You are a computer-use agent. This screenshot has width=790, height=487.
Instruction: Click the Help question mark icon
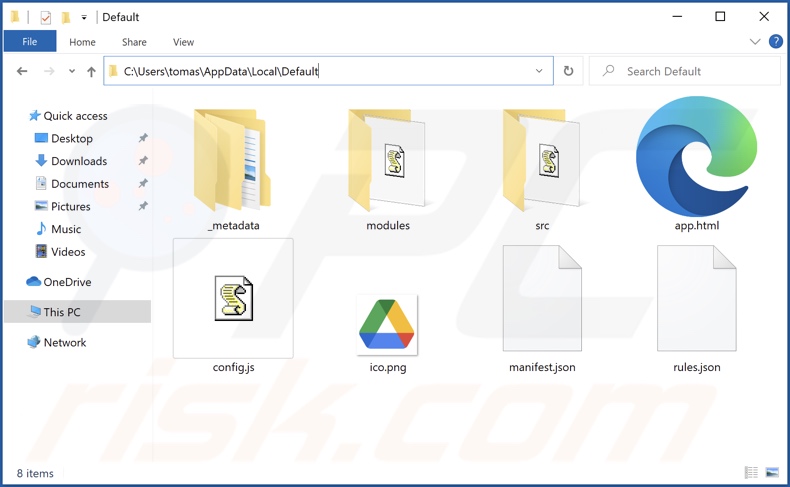776,42
